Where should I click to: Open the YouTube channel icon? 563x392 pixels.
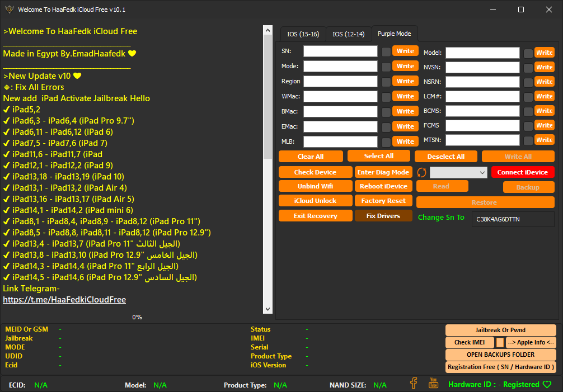[433, 384]
